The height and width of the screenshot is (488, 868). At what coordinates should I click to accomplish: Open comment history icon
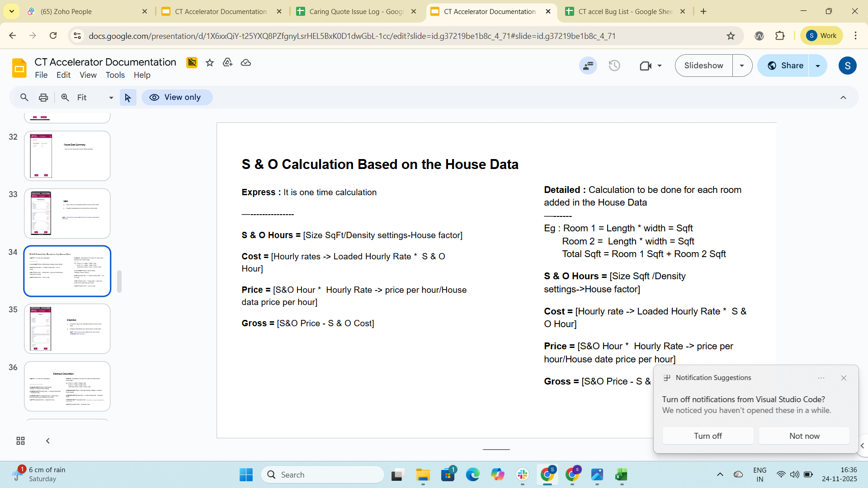588,66
